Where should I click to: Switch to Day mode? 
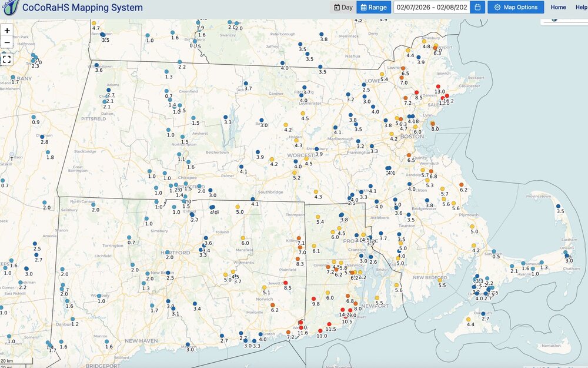point(343,7)
